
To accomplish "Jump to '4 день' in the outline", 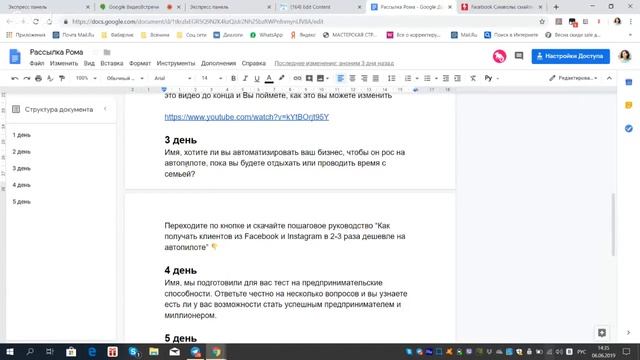I will point(22,185).
